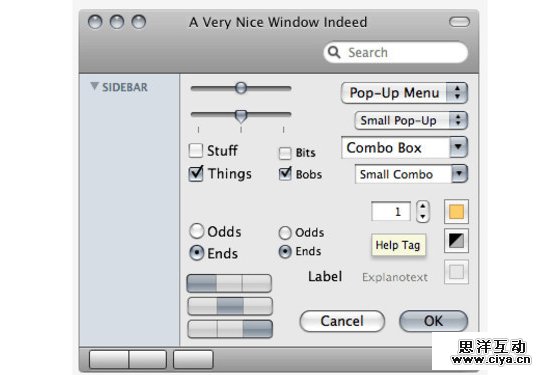This screenshot has height=375, width=560.
Task: Click the toolbar toggle pill button
Action: click(459, 22)
